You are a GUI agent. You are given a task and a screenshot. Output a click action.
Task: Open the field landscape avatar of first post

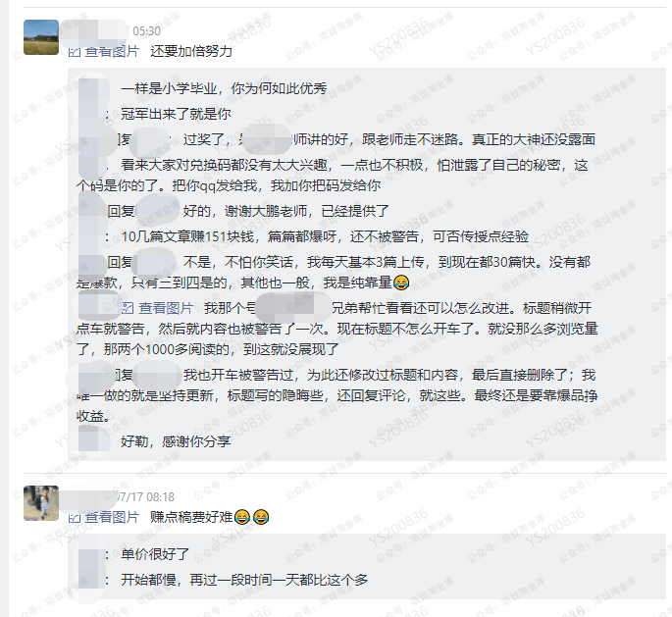click(41, 37)
